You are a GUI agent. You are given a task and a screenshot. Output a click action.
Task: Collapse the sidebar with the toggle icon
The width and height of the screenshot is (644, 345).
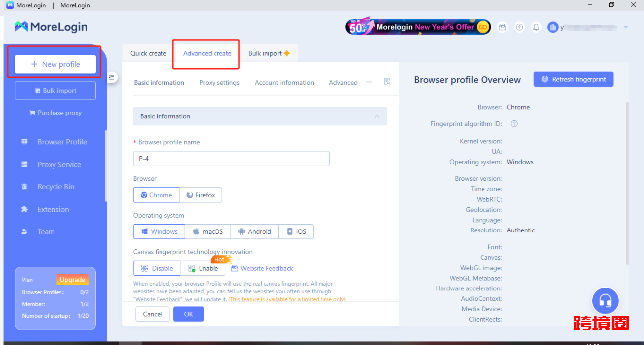(112, 77)
